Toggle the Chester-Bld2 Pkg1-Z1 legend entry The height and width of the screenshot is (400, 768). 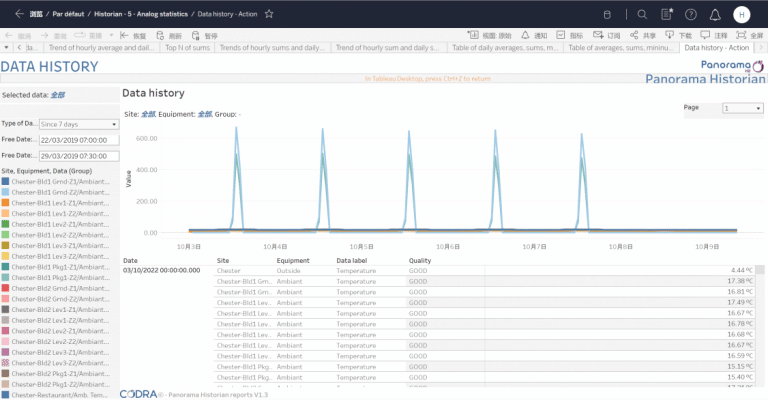point(60,373)
